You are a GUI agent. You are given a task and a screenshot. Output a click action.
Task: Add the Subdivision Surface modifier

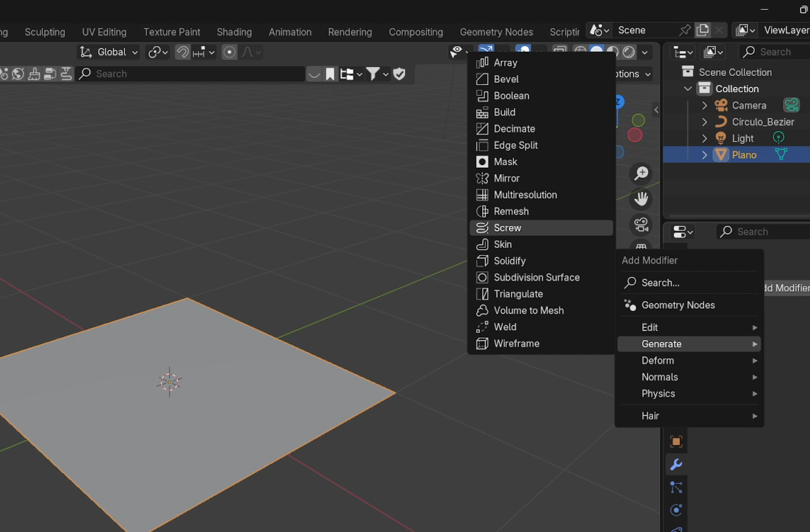coord(541,277)
